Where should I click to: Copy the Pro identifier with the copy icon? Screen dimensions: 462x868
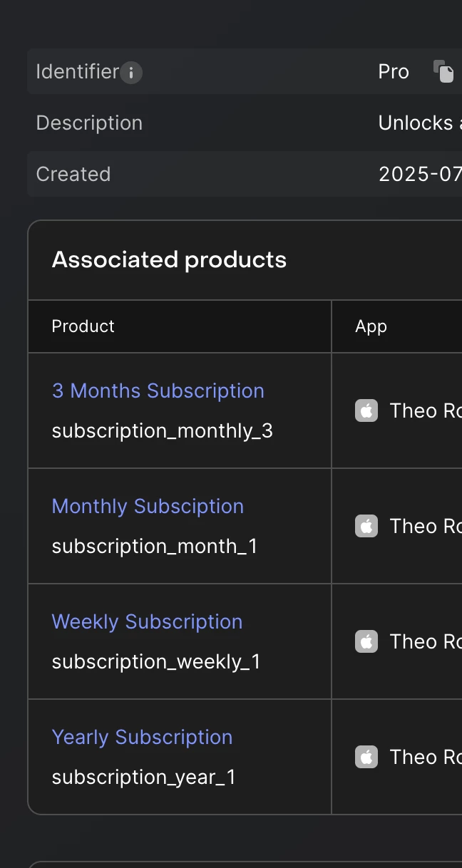click(x=443, y=71)
